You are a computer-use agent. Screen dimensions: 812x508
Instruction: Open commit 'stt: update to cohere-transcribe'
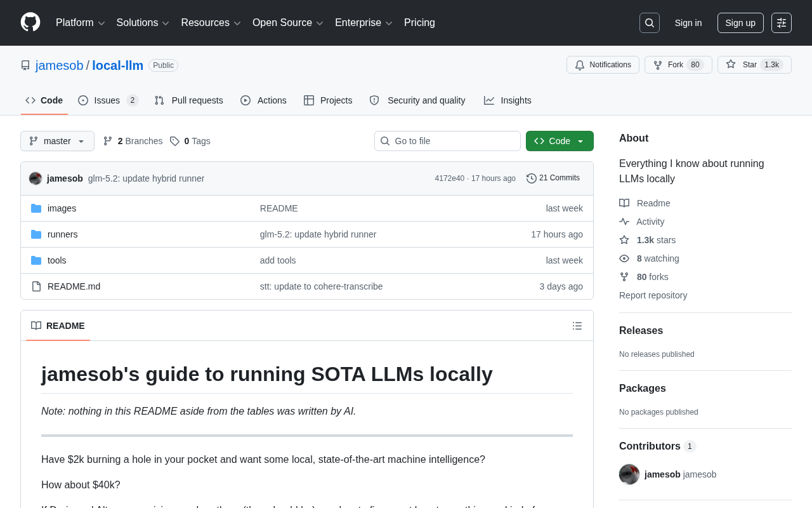pos(322,286)
